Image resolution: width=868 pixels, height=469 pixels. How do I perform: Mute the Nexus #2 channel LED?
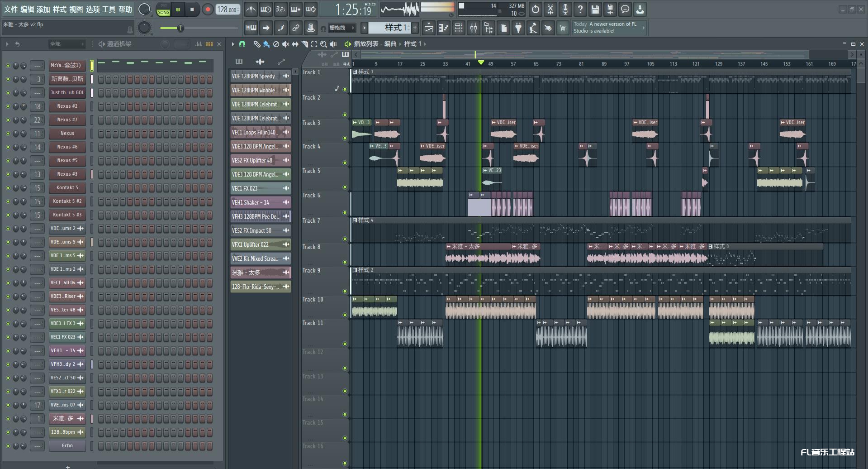point(8,106)
